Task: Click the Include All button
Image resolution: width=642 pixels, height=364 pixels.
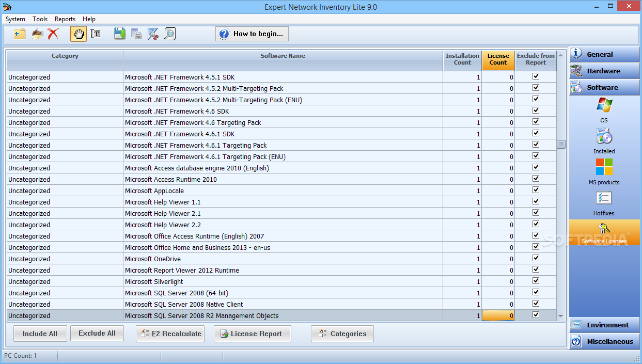Action: [40, 334]
